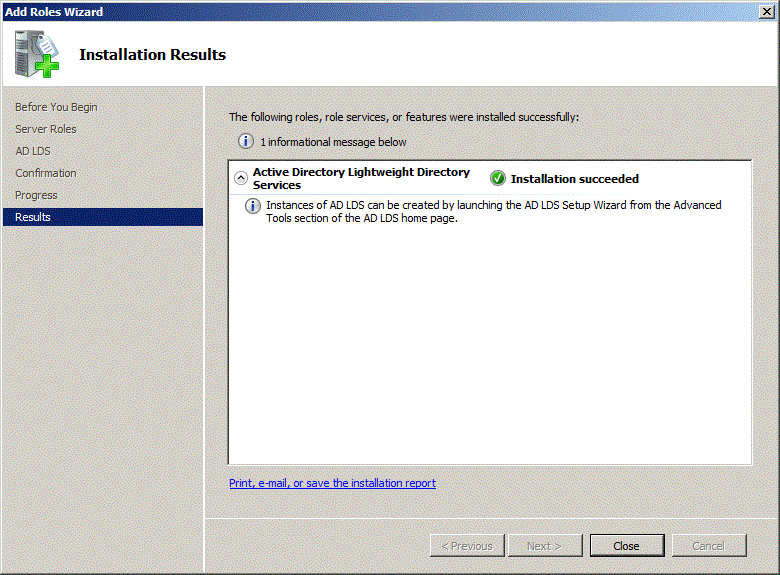This screenshot has width=780, height=575.
Task: Click the Add Roles Wizard title bar text
Action: 54,11
